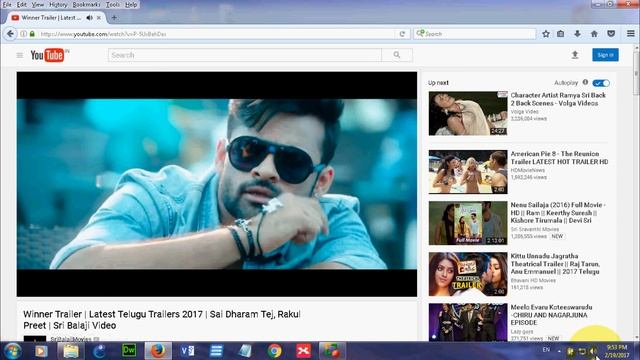640x360 pixels.
Task: Open Firefox hamburger menu
Action: click(631, 34)
